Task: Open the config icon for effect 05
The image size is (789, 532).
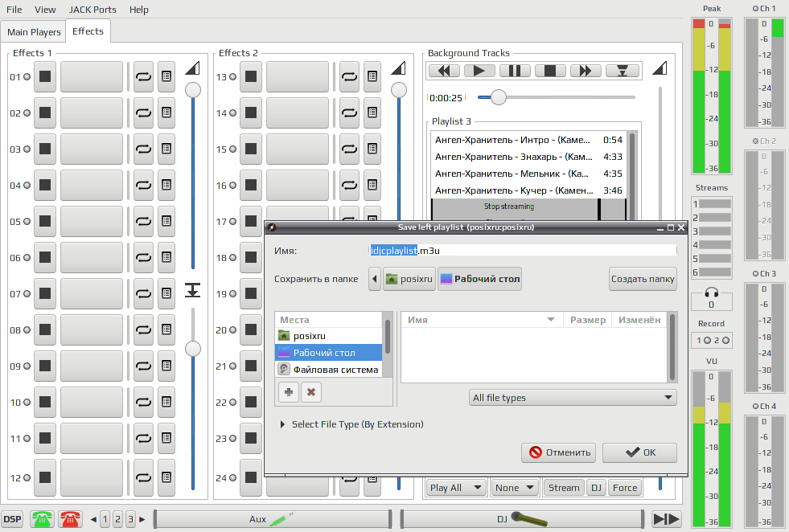Action: click(166, 221)
